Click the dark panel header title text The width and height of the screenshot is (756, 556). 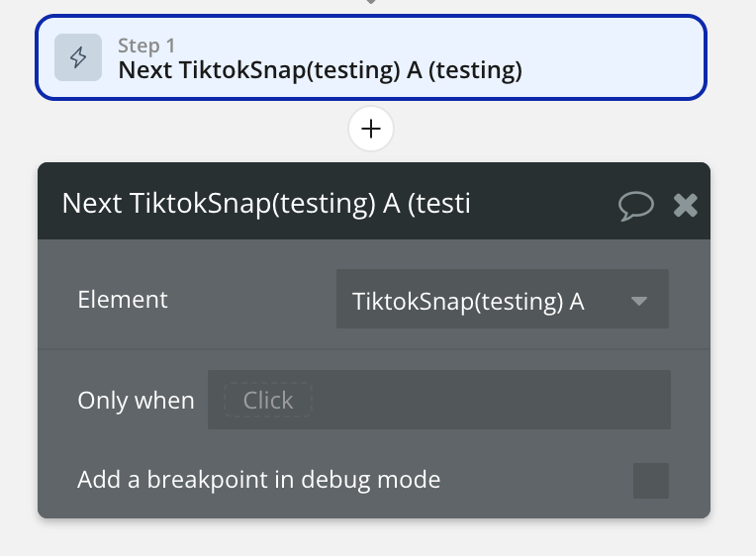pos(265,203)
